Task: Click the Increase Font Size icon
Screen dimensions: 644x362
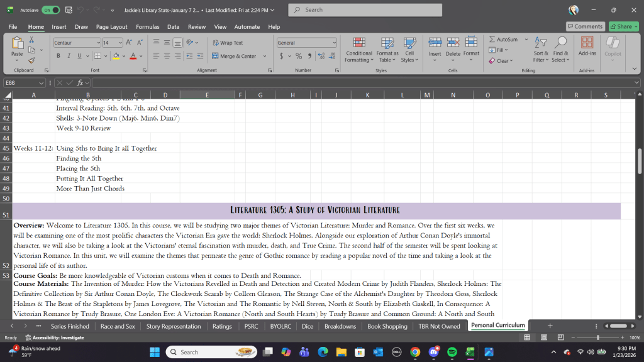Action: 129,43
